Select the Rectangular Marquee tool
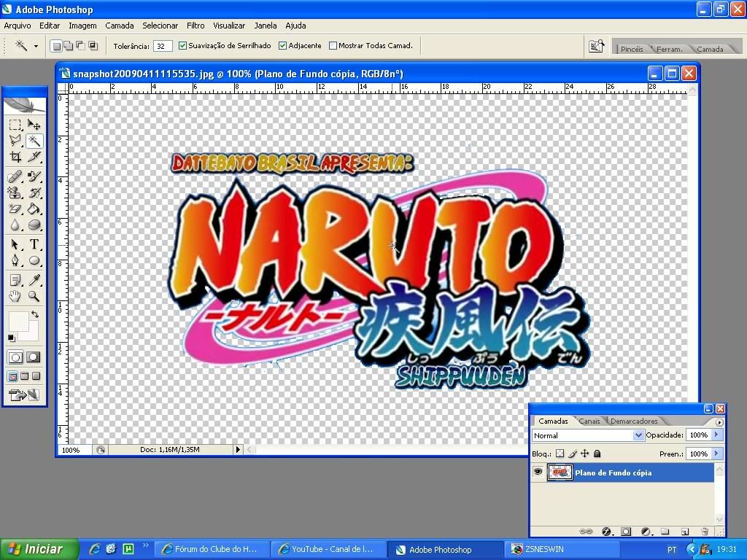The width and height of the screenshot is (747, 560). [15, 125]
